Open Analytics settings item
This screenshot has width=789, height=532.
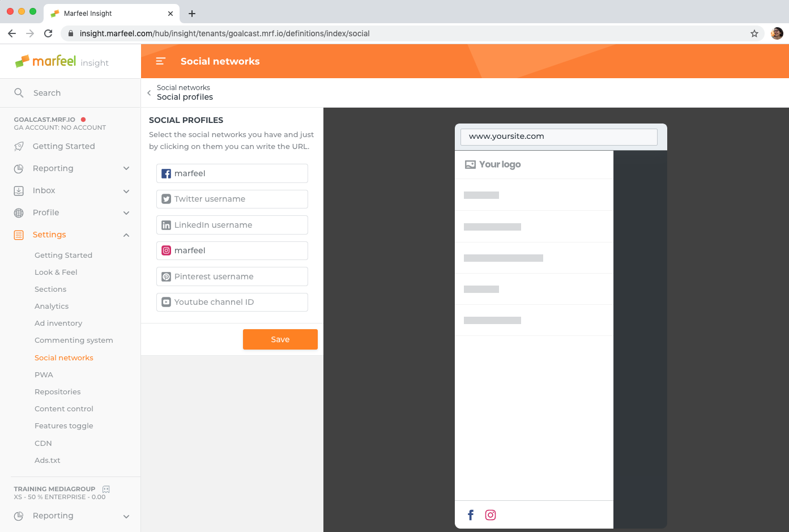[52, 307]
